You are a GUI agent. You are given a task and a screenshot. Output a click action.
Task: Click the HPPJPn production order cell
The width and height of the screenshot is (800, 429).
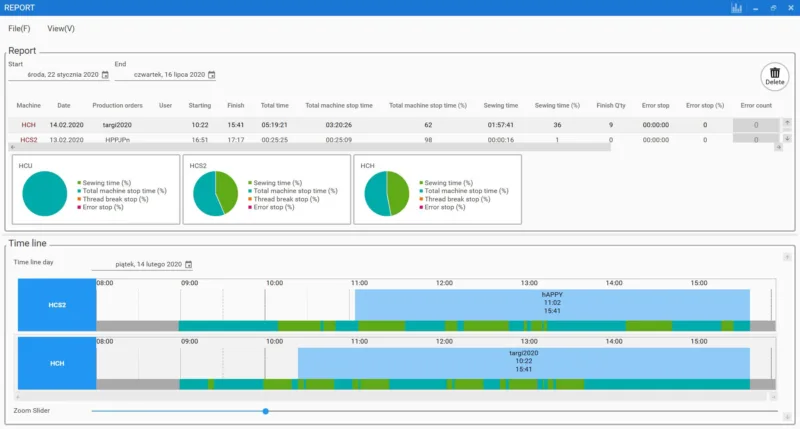117,139
